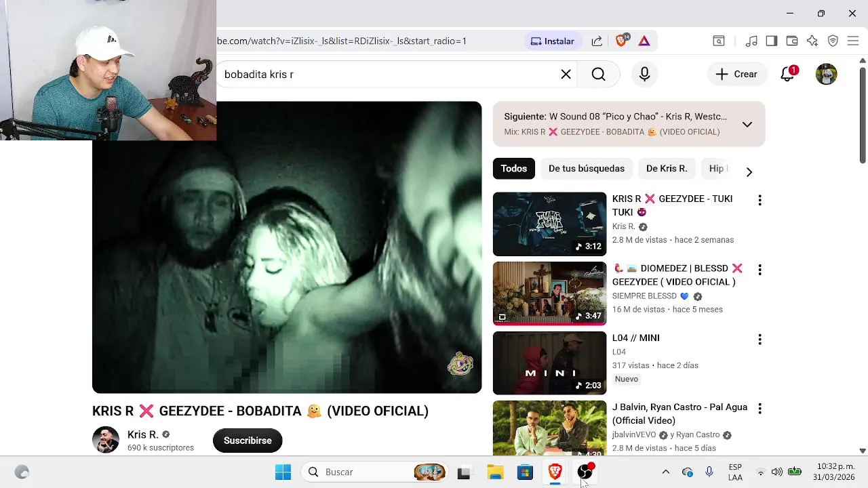Open 'J Balvin, Ryan Castro - Pal Agua' title
Image resolution: width=868 pixels, height=488 pixels.
[x=679, y=413]
